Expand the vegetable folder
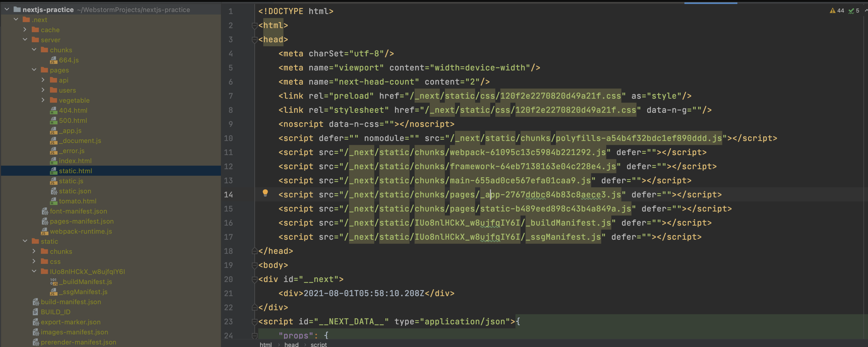This screenshot has height=347, width=868. (x=43, y=100)
